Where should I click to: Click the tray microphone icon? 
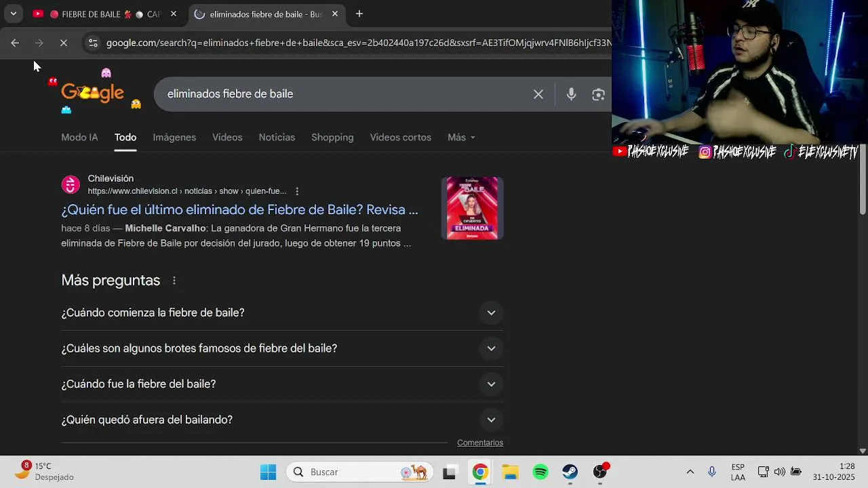coord(712,472)
